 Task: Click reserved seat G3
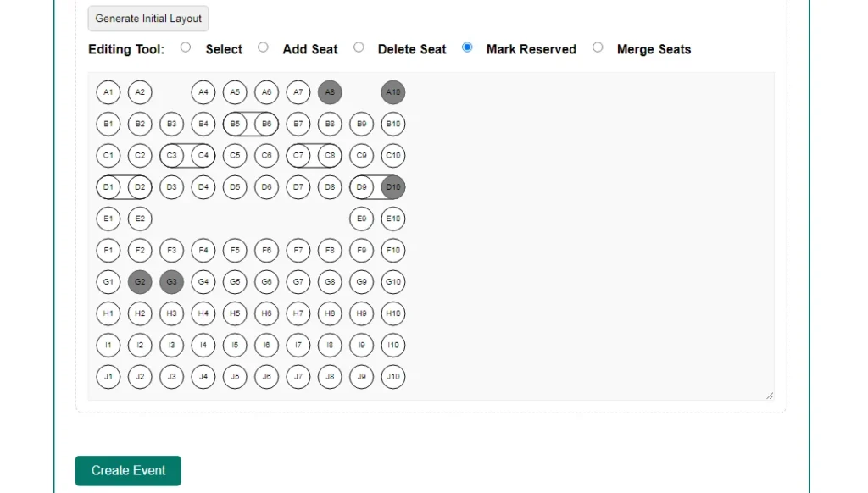171,282
